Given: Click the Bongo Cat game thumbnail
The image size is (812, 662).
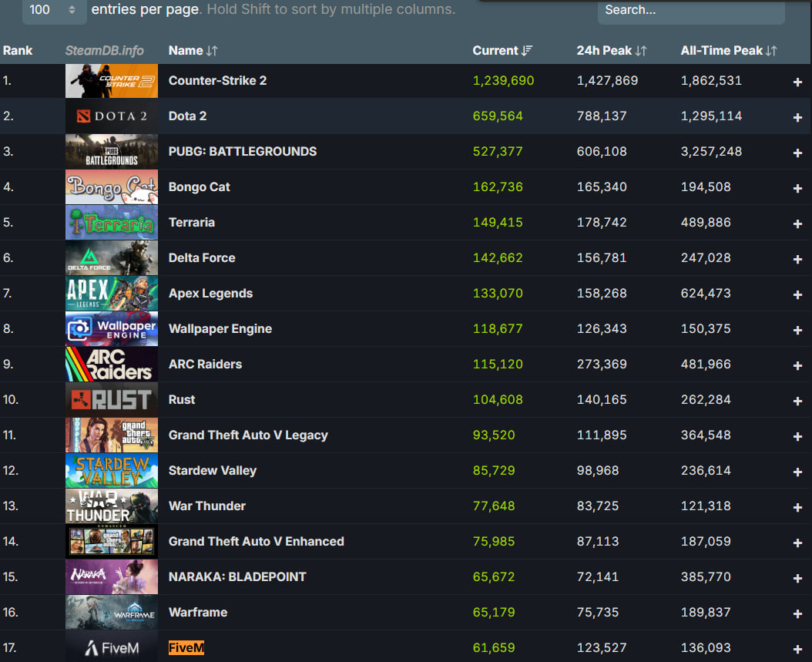Looking at the screenshot, I should coord(112,187).
